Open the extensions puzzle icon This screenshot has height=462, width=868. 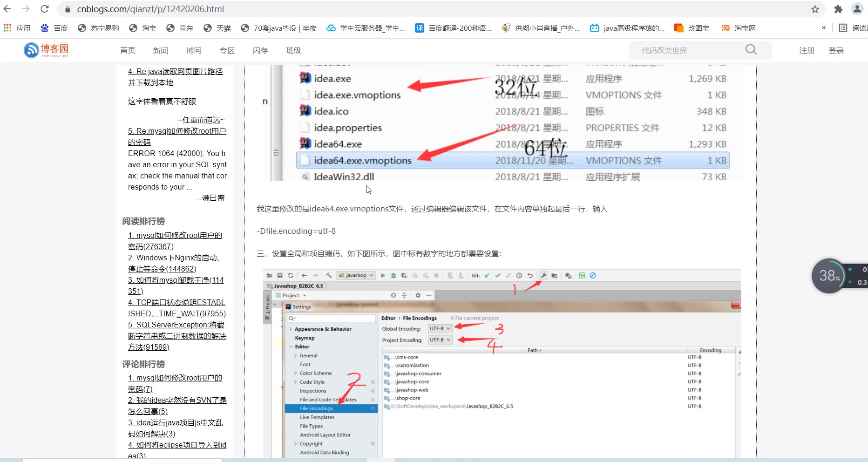coord(839,9)
